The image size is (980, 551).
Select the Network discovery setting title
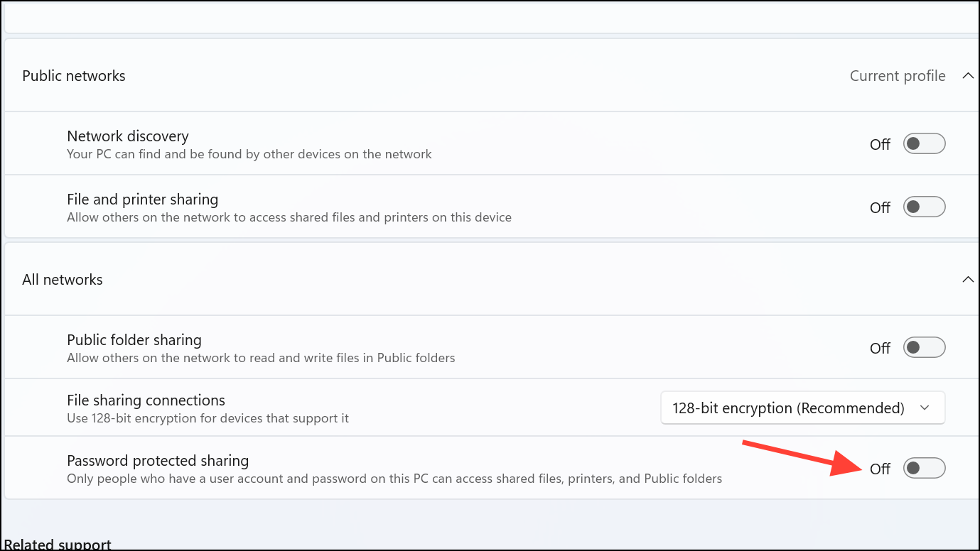click(128, 136)
